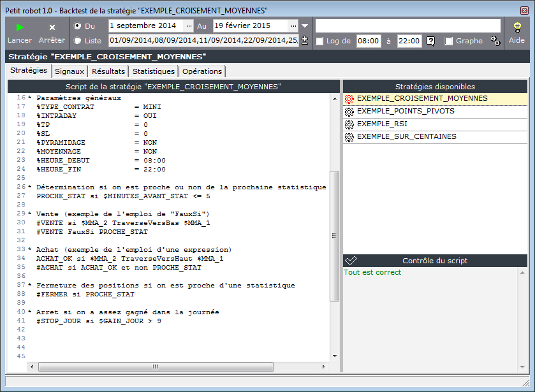The width and height of the screenshot is (535, 392).
Task: Click the log start time field 08:00
Action: click(x=368, y=41)
